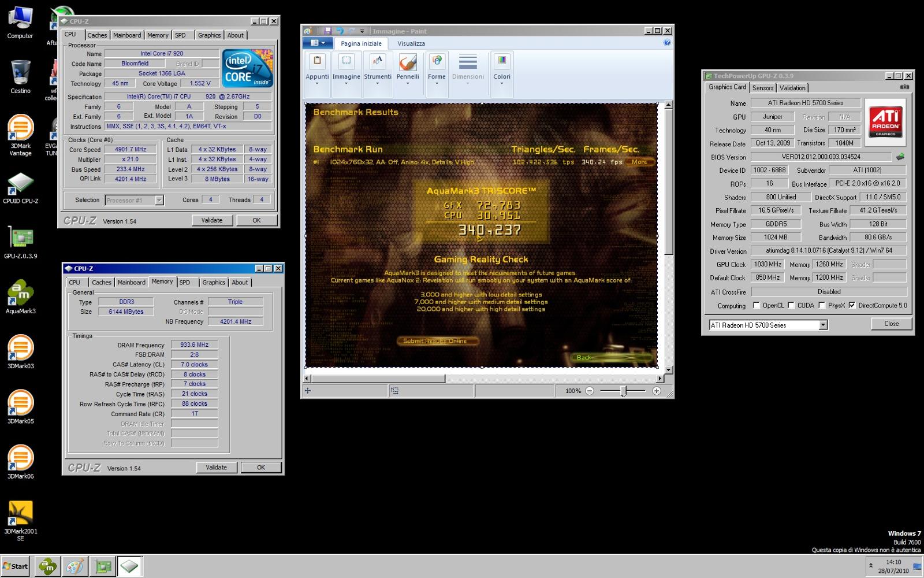Adjust the Paint zoom slider handle

tap(623, 391)
